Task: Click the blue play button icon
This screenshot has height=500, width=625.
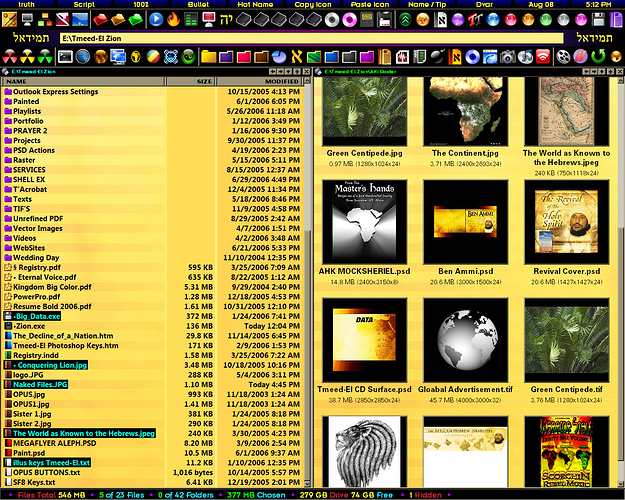Action: 156,19
